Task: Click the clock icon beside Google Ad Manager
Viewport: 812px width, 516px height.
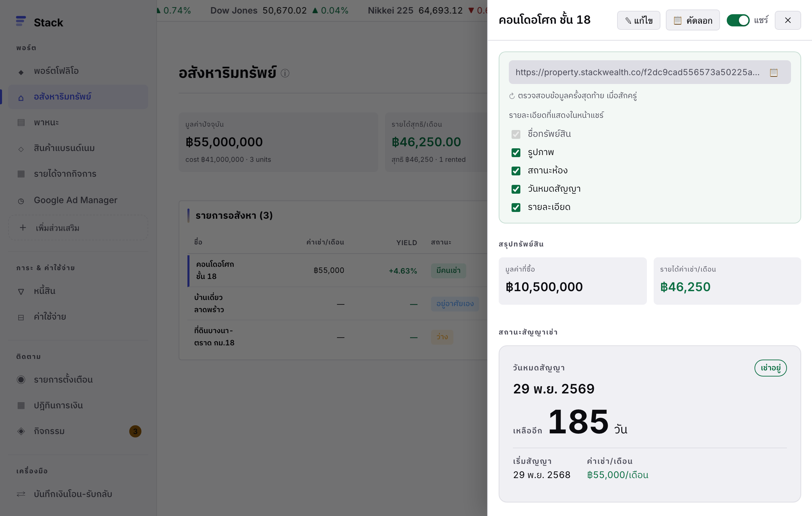Action: (21, 201)
